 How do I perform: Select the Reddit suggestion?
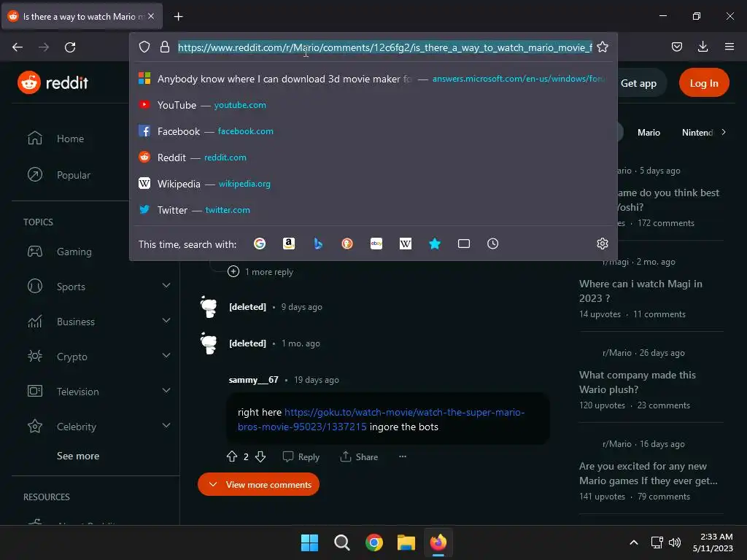click(x=373, y=157)
